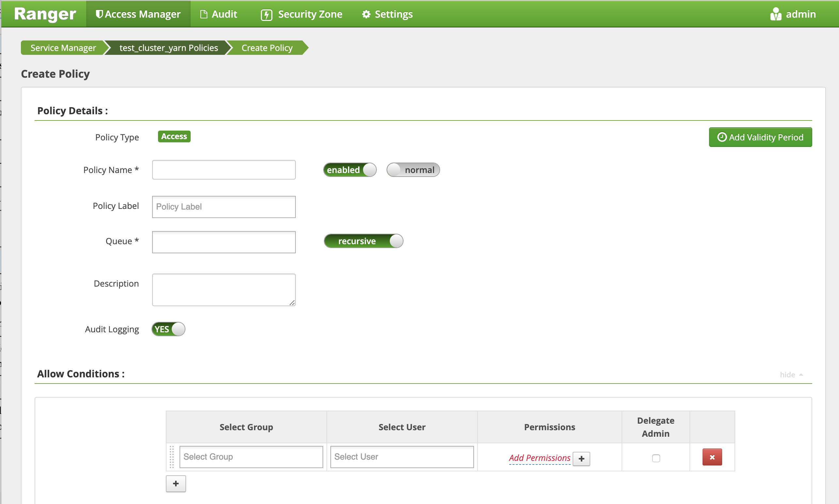Click the Access Manager shield icon
Image resolution: width=839 pixels, height=504 pixels.
(x=99, y=14)
